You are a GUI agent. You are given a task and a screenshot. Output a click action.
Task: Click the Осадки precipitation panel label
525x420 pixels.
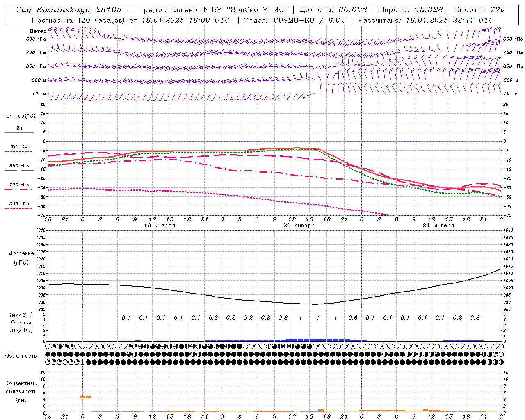tap(21, 322)
